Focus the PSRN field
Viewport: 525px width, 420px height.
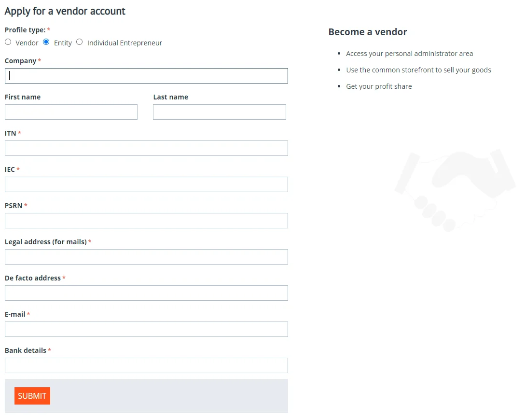(x=146, y=221)
